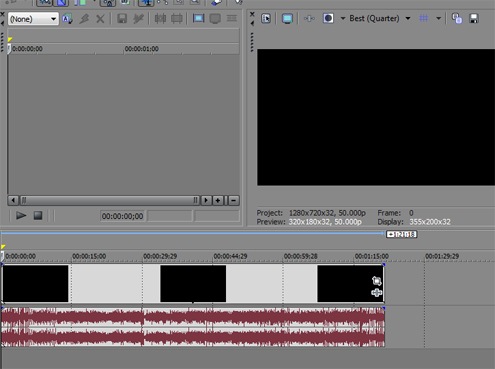Collapse the video preview panel with the arrow
This screenshot has height=369, width=495.
(252, 23)
